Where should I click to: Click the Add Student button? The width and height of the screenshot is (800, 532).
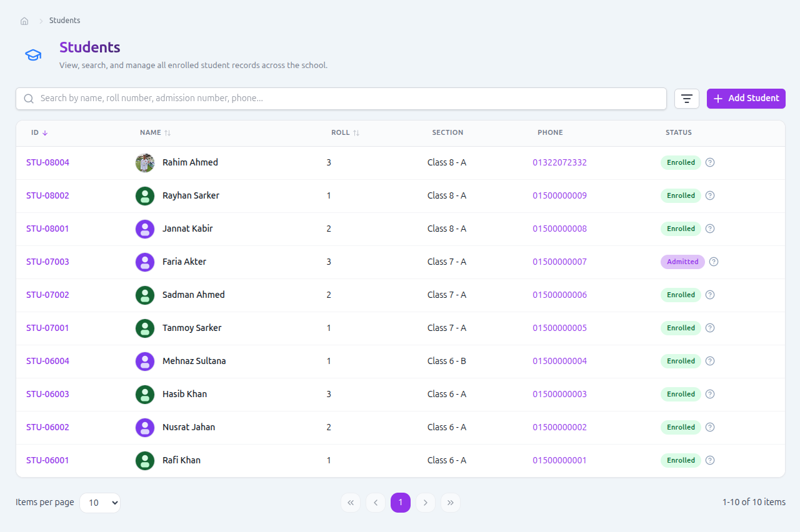(746, 99)
